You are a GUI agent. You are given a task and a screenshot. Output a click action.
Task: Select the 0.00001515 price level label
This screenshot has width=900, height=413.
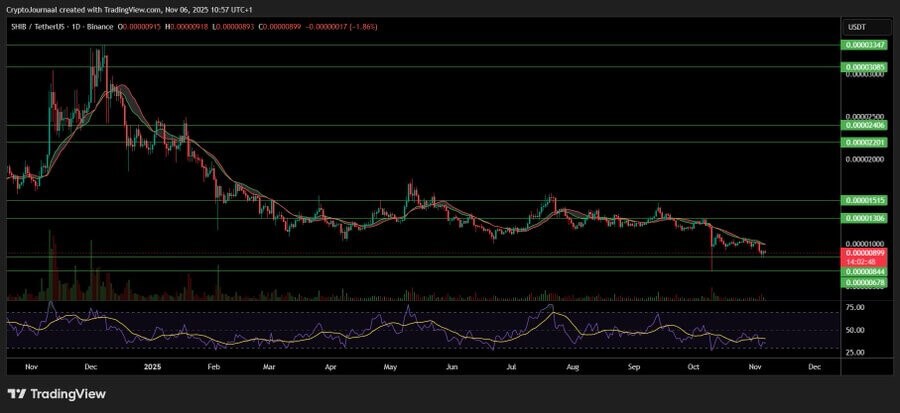862,200
